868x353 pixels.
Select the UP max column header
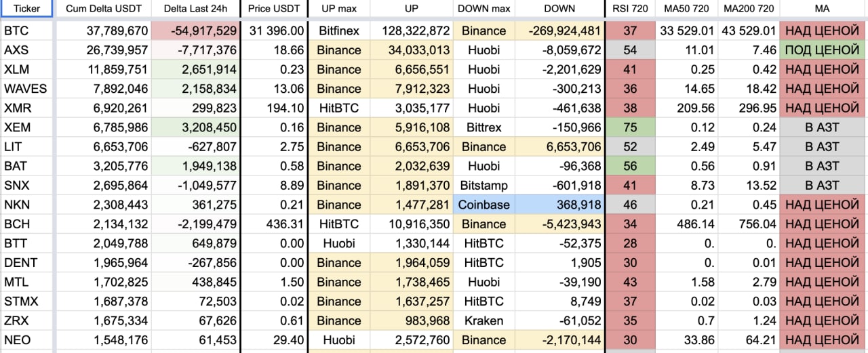click(x=338, y=9)
